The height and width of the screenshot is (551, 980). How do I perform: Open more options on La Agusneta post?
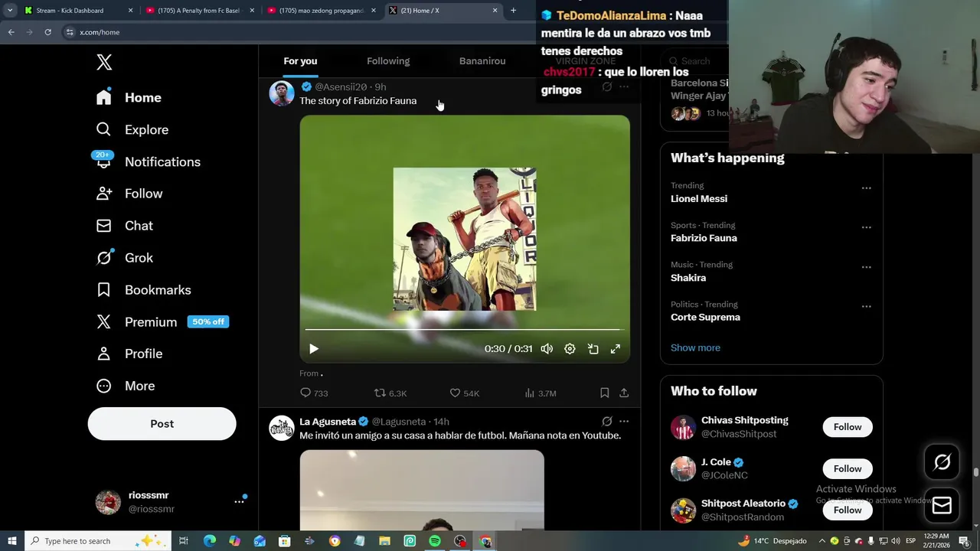(x=624, y=422)
